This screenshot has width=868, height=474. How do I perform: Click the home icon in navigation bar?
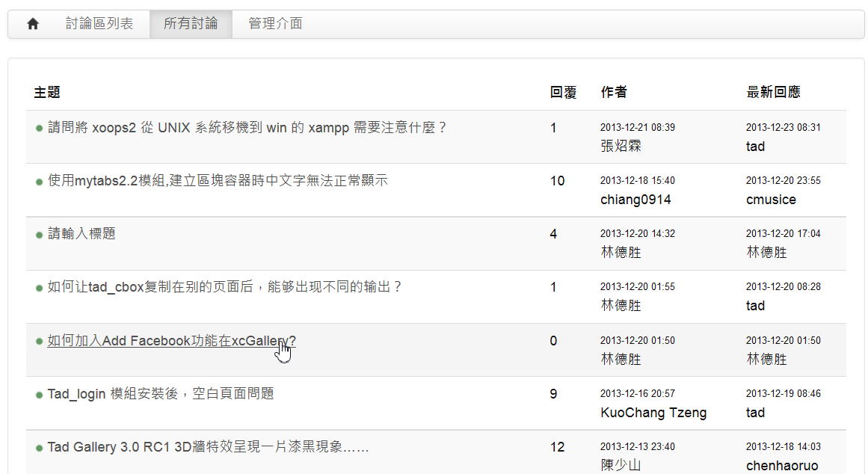pos(33,24)
